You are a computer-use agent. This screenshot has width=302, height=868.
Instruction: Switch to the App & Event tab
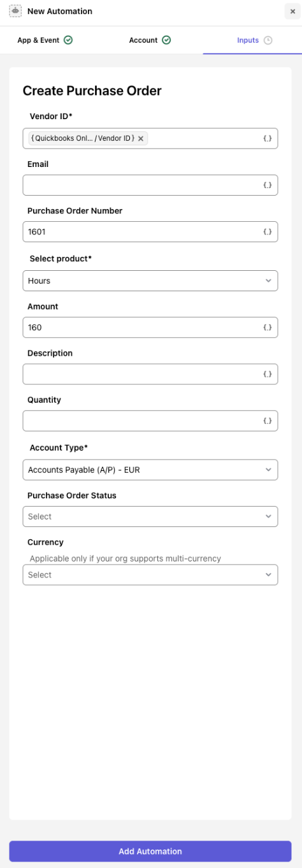(x=45, y=40)
